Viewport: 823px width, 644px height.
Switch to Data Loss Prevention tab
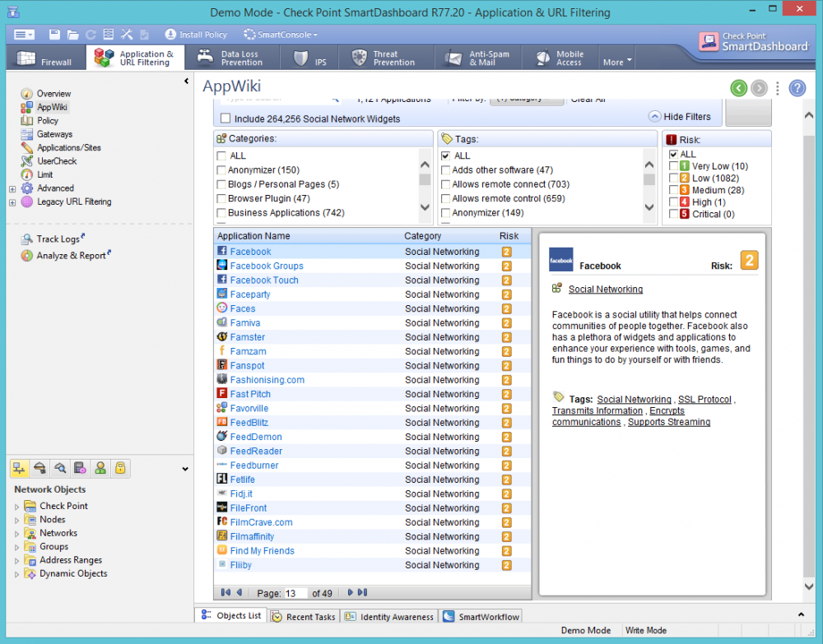[x=231, y=58]
